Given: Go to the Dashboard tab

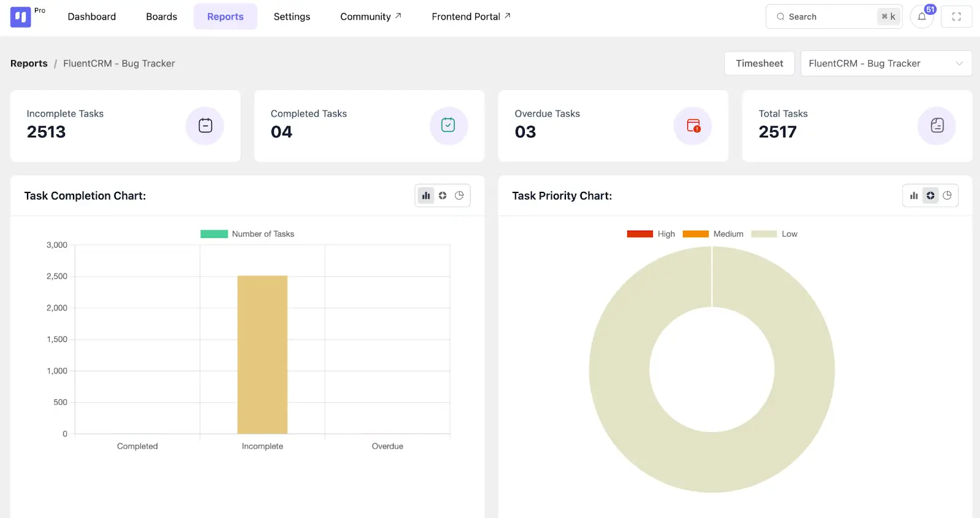Looking at the screenshot, I should (x=92, y=17).
